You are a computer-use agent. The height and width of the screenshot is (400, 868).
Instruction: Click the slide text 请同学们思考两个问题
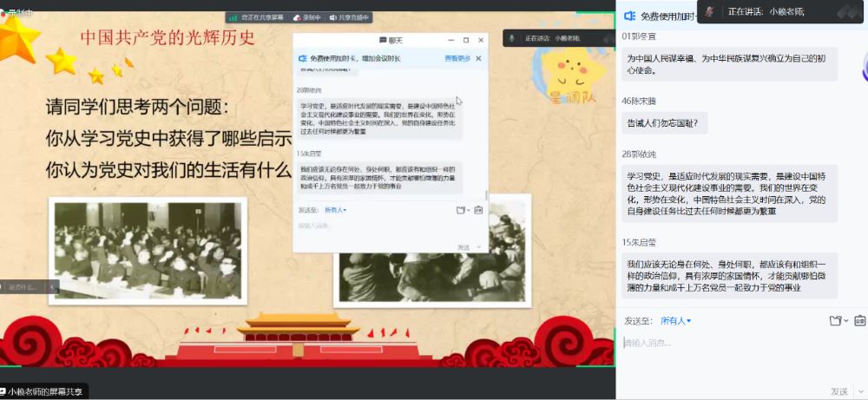coord(136,107)
